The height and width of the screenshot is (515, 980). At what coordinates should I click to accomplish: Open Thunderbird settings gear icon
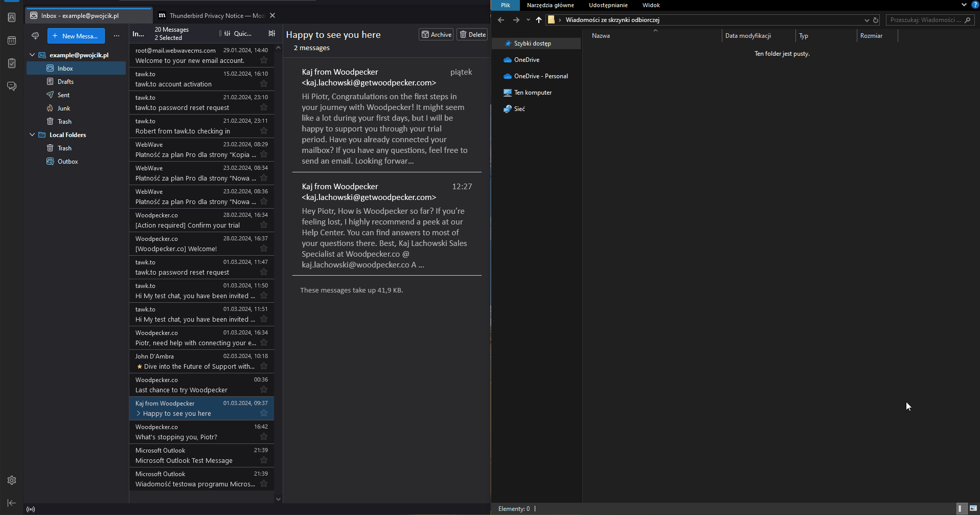[12, 480]
